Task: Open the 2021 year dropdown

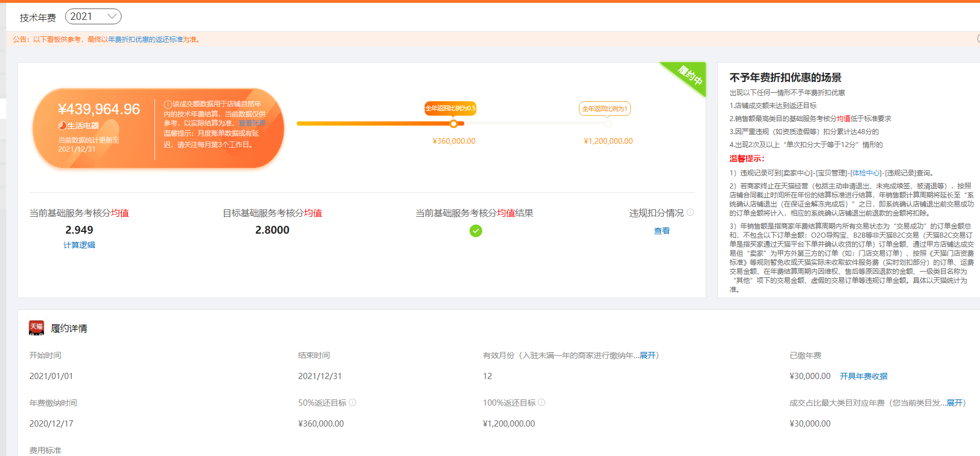Action: (x=93, y=16)
